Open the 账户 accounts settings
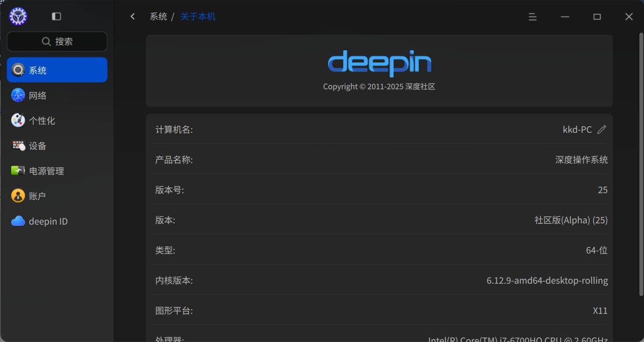Image resolution: width=644 pixels, height=342 pixels. click(x=57, y=196)
